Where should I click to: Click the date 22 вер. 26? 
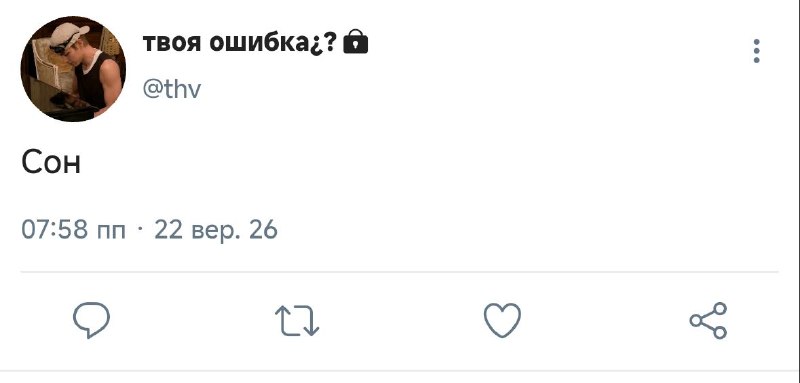tap(216, 230)
